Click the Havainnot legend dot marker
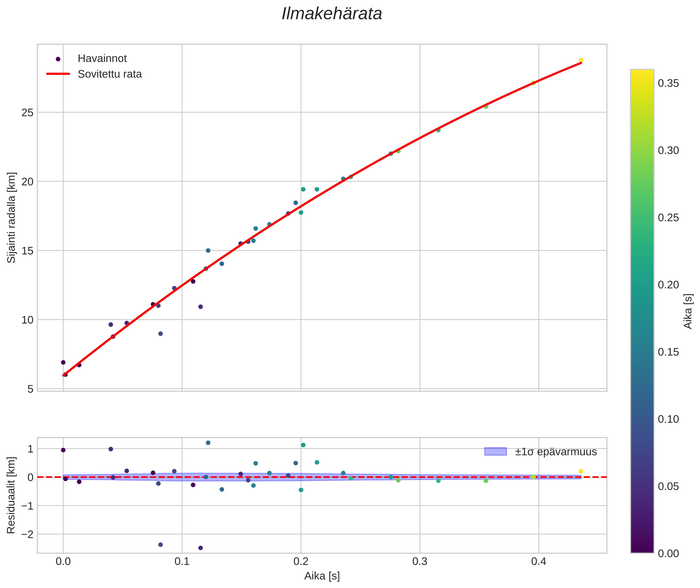The height and width of the screenshot is (588, 700). tap(58, 59)
